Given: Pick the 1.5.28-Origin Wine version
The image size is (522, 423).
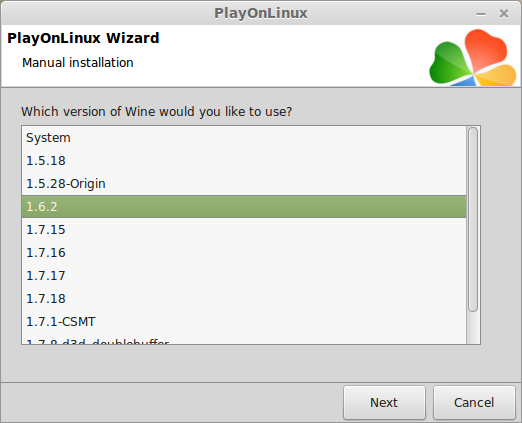Looking at the screenshot, I should [244, 184].
